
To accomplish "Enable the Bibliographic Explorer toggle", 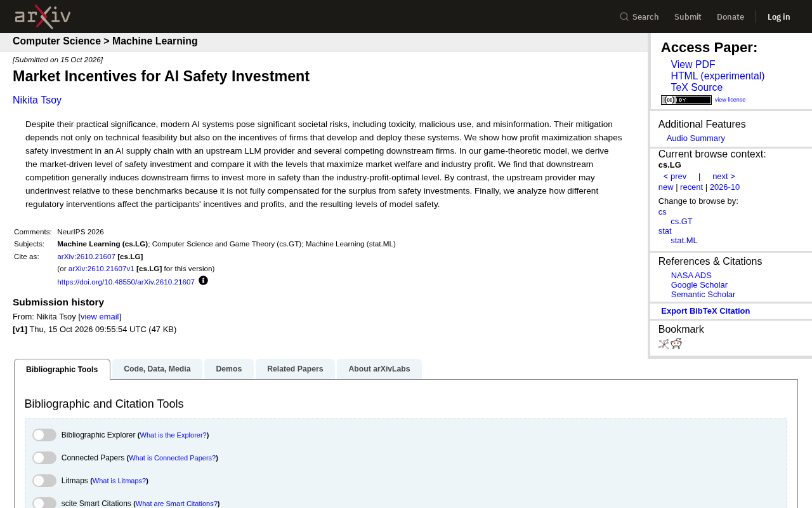I will pyautogui.click(x=44, y=435).
